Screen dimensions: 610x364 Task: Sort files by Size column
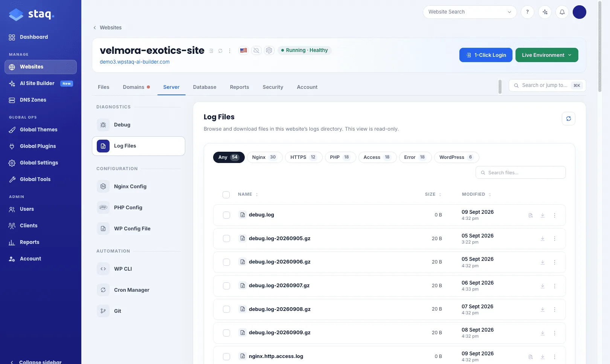[433, 194]
